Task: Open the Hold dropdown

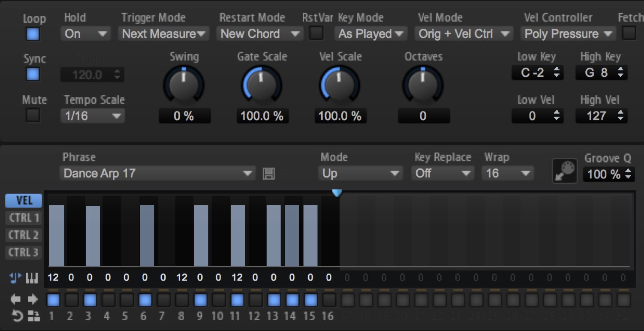Action: pyautogui.click(x=86, y=33)
